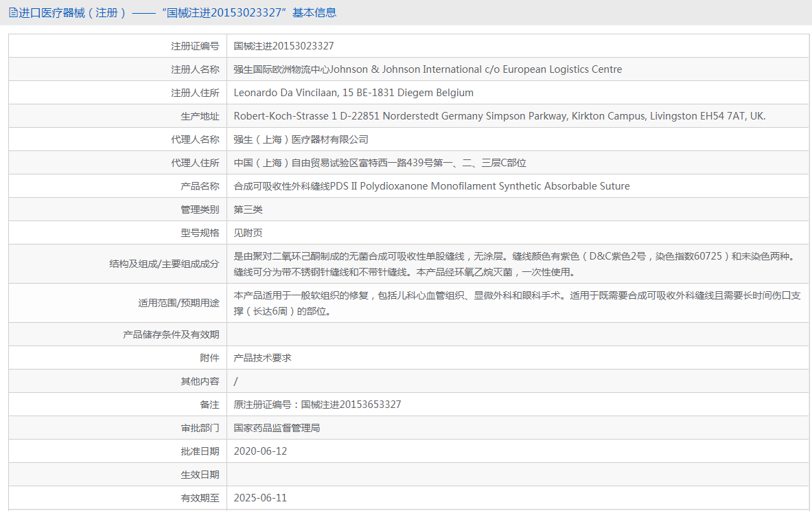This screenshot has height=511, width=812.
Task: Open the 产品技术要求 attachment text
Action: (x=262, y=358)
